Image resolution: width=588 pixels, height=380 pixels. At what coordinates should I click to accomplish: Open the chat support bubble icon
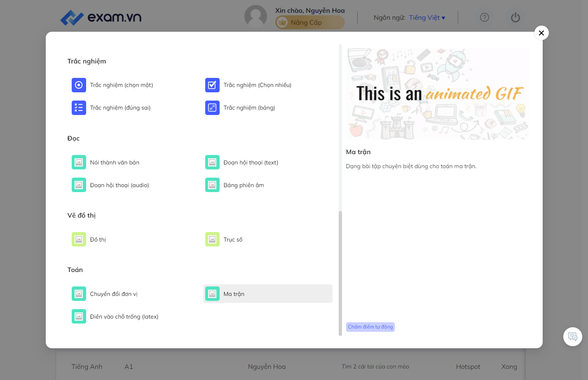pyautogui.click(x=573, y=337)
